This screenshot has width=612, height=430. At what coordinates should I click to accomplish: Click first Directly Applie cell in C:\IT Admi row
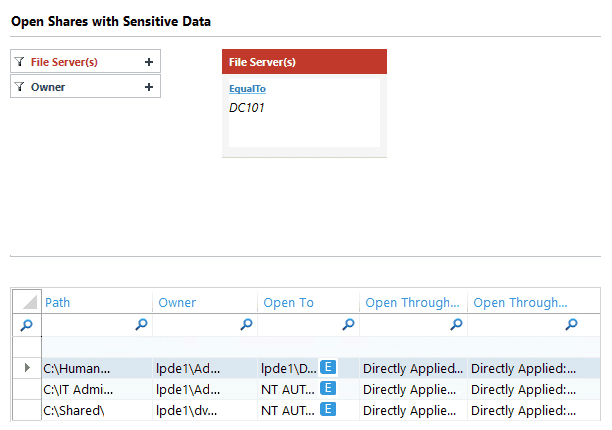click(x=413, y=389)
